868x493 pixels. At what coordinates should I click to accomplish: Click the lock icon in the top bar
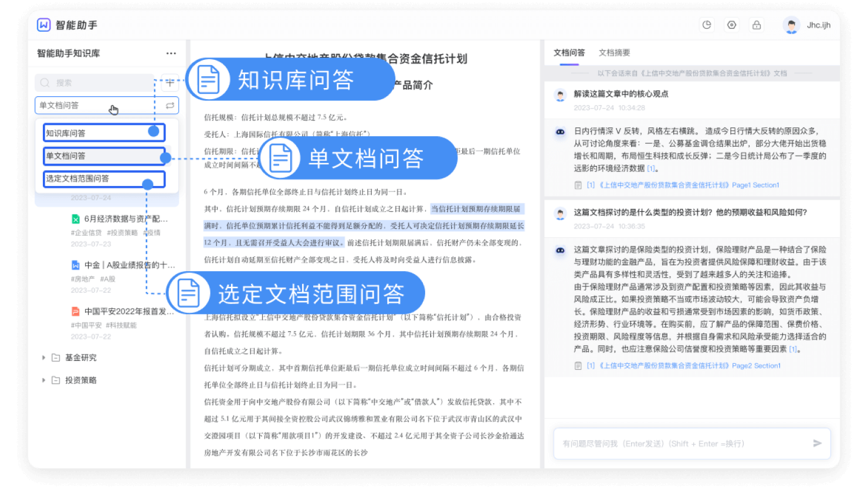[x=756, y=25]
